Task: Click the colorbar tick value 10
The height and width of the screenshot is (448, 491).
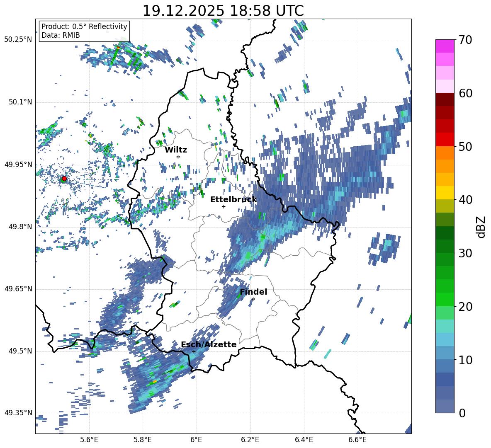Action: pos(465,360)
